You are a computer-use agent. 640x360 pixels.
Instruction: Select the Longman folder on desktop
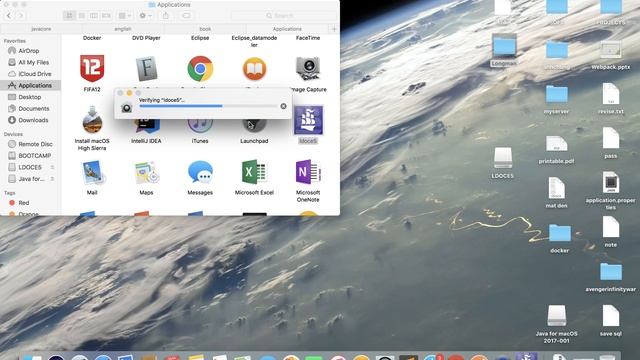[504, 46]
